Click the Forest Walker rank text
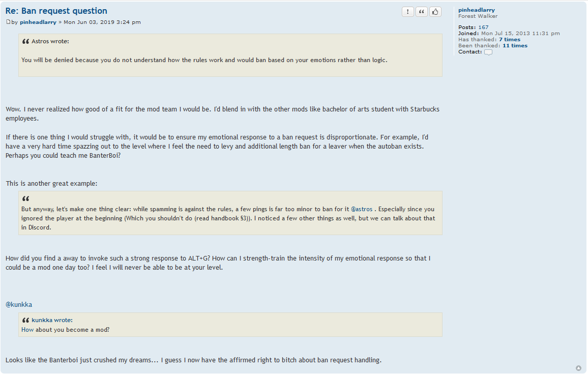 pyautogui.click(x=478, y=16)
